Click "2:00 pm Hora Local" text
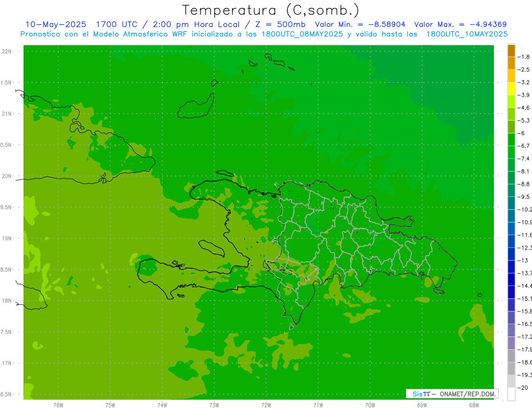This screenshot has height=411, width=532. [x=196, y=24]
